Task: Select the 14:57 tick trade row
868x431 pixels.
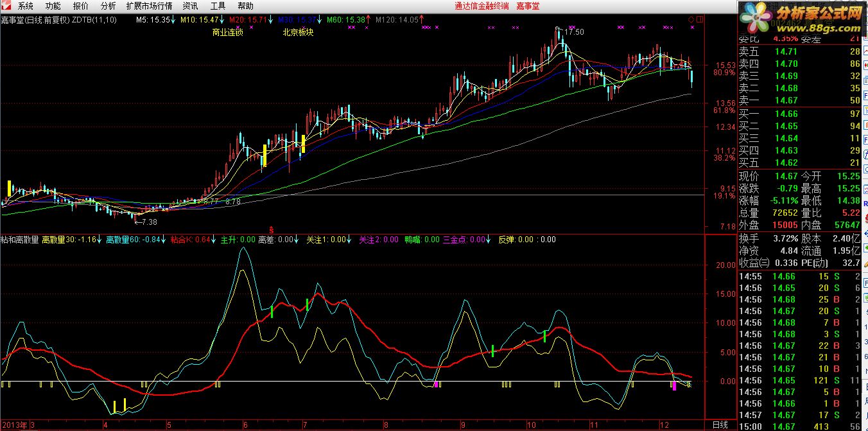Action: pos(800,415)
